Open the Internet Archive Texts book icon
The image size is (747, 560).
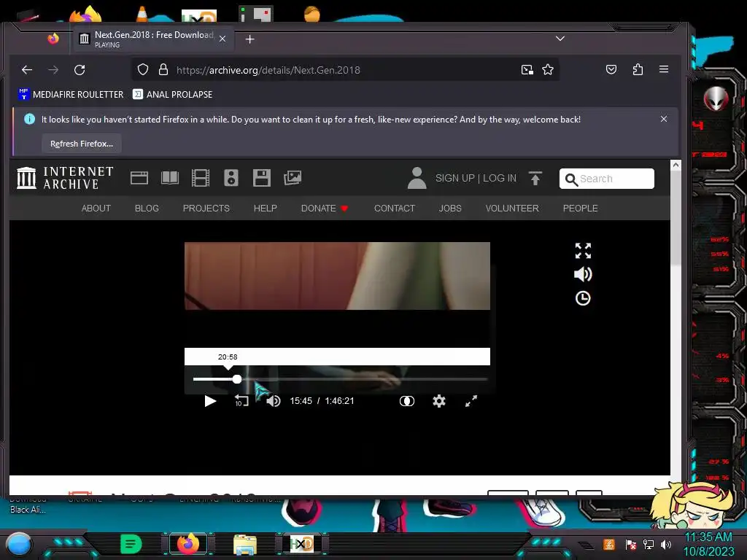[170, 178]
